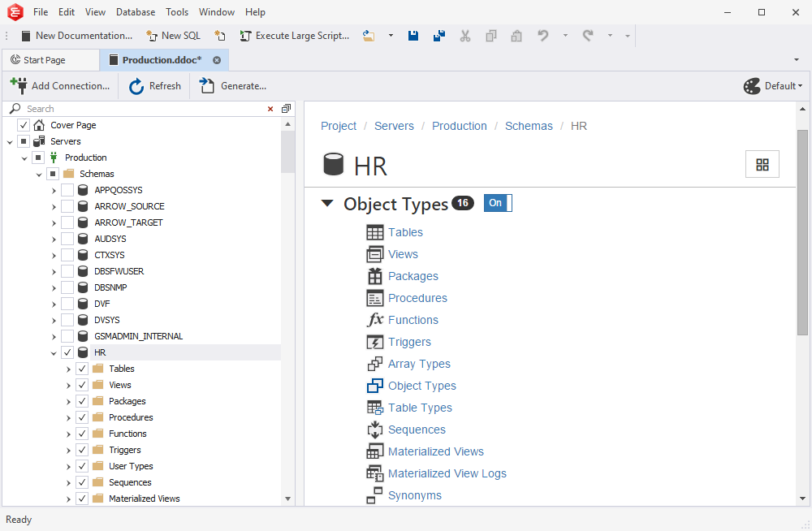Open the Database menu
The width and height of the screenshot is (812, 531).
click(135, 11)
